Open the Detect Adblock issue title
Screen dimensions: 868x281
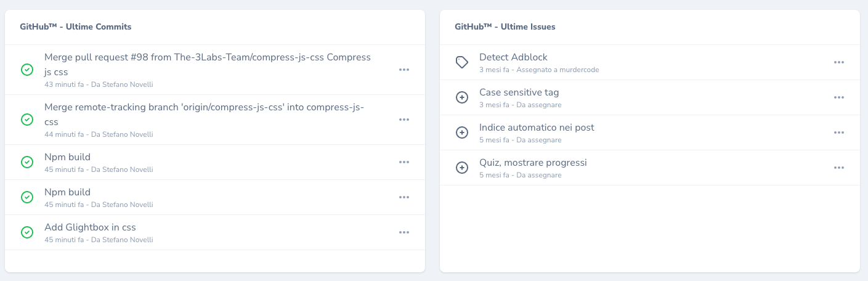click(513, 57)
